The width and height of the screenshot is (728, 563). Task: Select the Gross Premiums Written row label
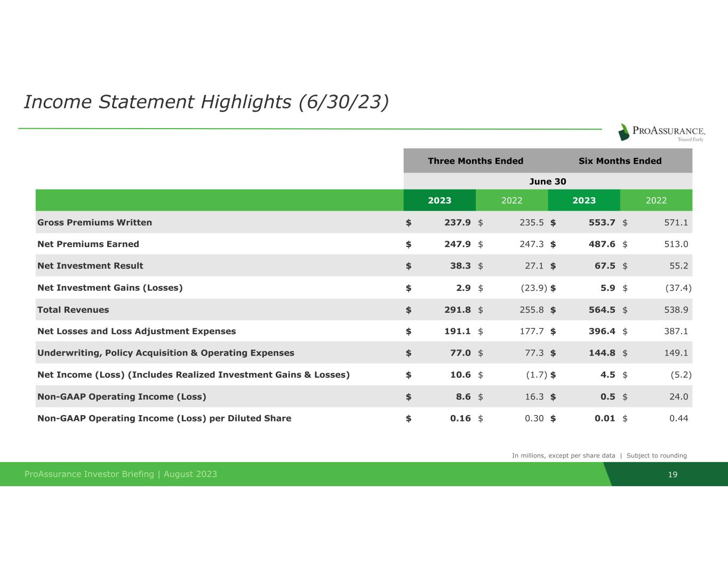tap(94, 223)
